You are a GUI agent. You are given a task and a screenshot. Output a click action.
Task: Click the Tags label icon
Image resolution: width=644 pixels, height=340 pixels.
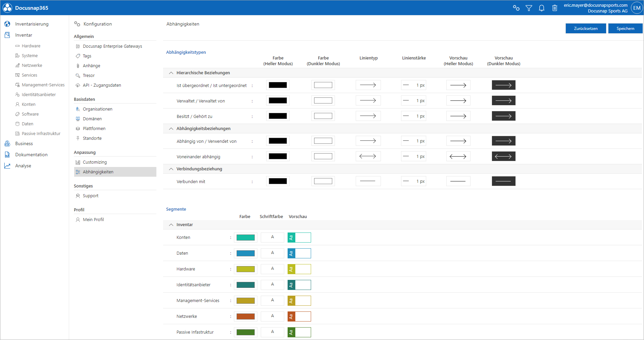[78, 56]
